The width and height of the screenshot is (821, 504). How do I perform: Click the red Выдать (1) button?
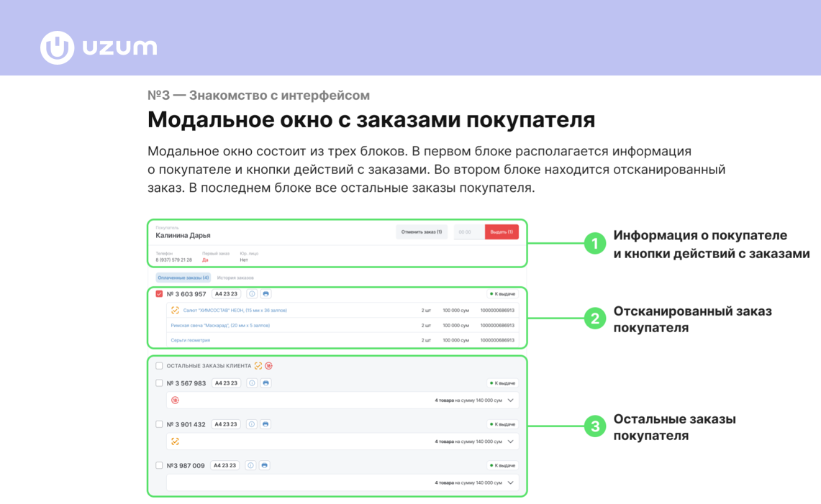(502, 232)
